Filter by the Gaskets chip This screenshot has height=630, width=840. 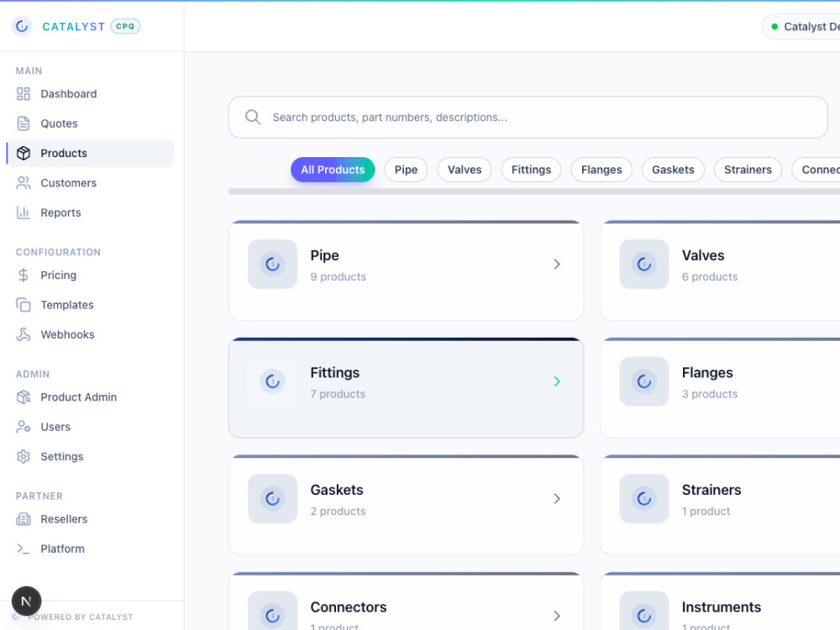click(673, 170)
